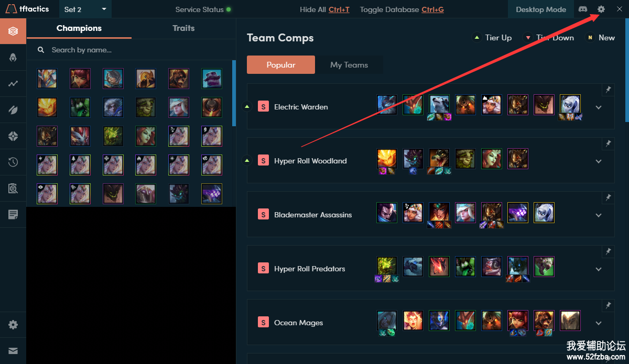629x364 pixels.
Task: Expand the Hyper Roll Woodland comp
Action: pyautogui.click(x=599, y=161)
